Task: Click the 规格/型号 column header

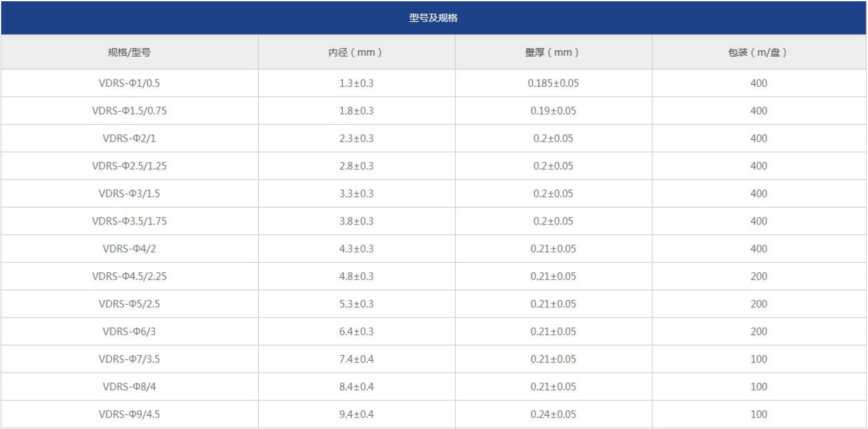Action: (129, 53)
